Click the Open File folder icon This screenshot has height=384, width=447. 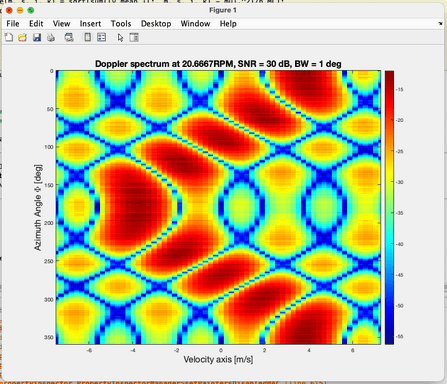pos(22,37)
